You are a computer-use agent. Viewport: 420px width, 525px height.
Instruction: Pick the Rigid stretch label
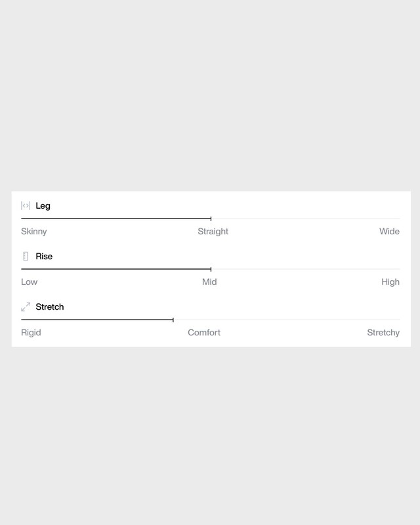tap(31, 333)
